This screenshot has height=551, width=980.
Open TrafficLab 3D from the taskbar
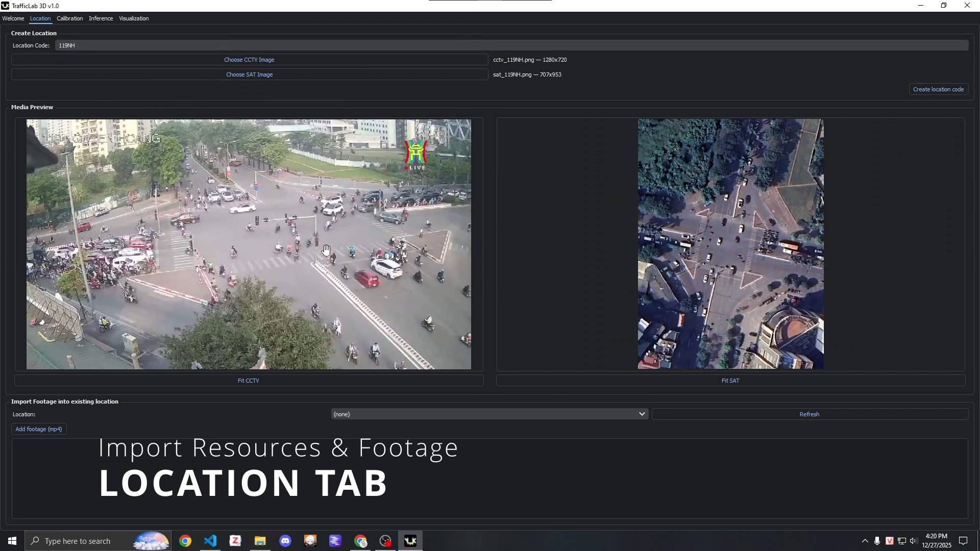point(411,540)
